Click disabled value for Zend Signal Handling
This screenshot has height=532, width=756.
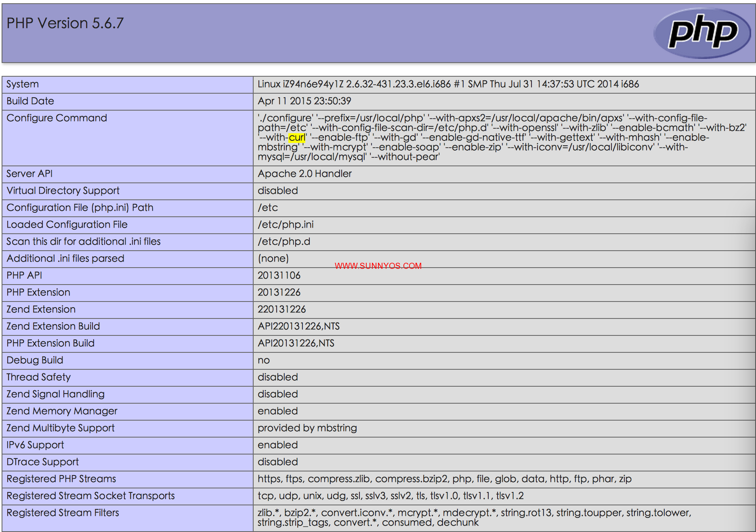(x=278, y=394)
